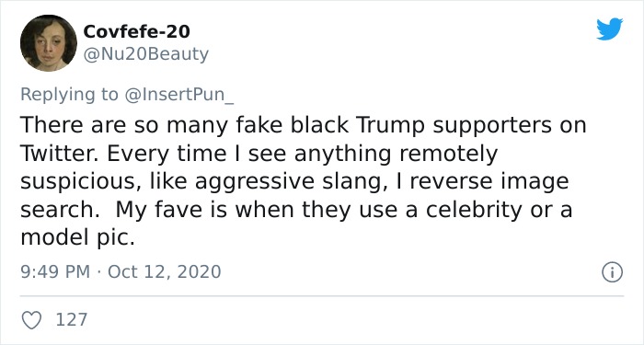Viewport: 644px width, 345px height.
Task: Open the 9:49 PM timestamp
Action: pyautogui.click(x=55, y=272)
